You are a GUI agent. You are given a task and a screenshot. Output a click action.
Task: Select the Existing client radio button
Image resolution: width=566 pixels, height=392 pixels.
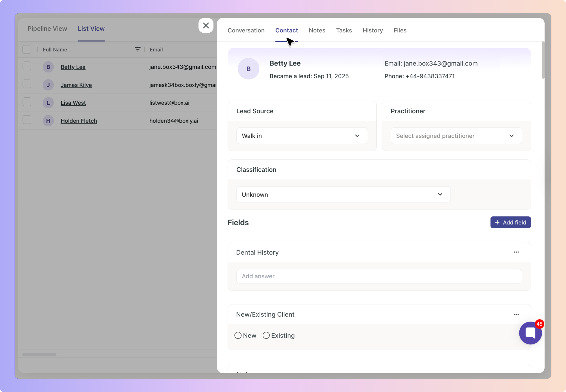266,335
